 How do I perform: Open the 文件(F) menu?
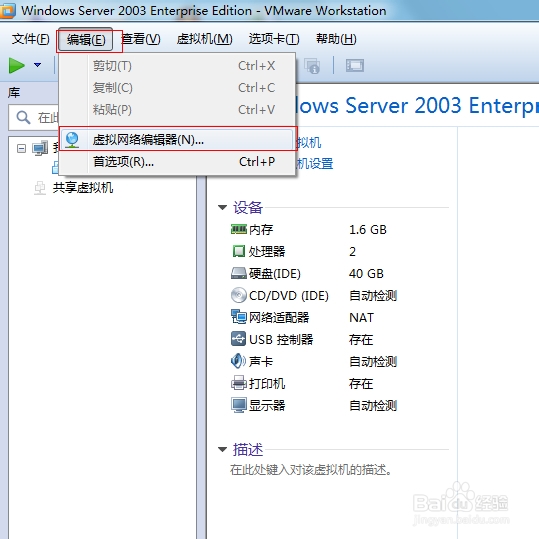(x=31, y=39)
